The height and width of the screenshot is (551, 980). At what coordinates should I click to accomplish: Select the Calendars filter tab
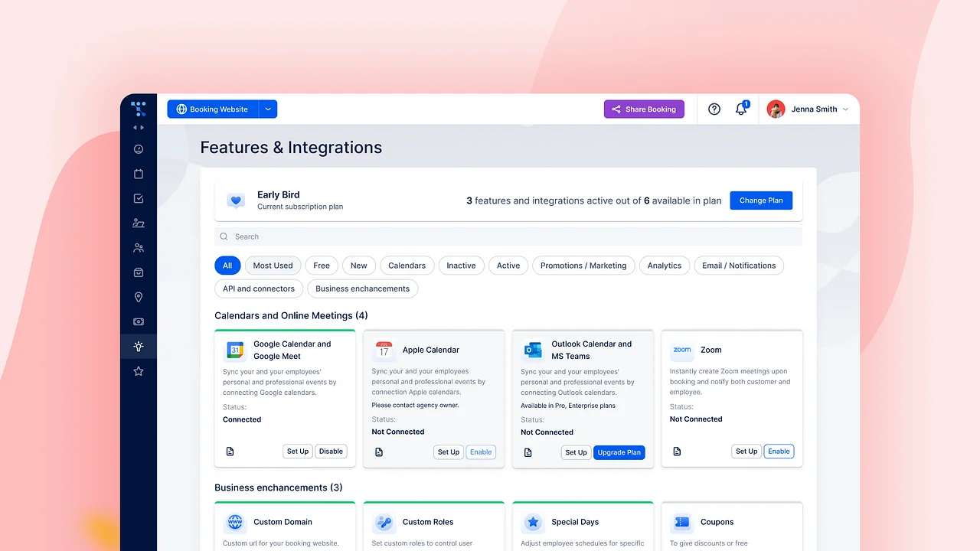coord(407,265)
